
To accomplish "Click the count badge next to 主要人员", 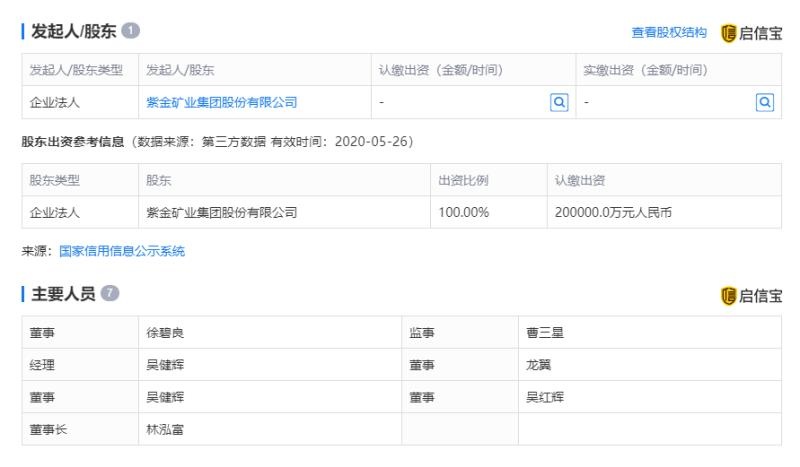I will (x=110, y=293).
